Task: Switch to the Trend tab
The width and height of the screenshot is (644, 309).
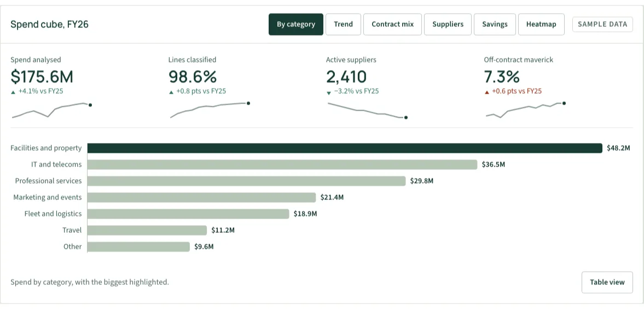Action: [x=344, y=24]
